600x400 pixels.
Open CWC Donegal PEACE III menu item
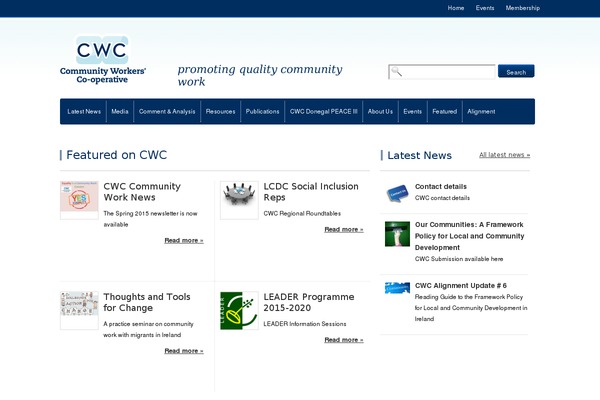pos(324,111)
